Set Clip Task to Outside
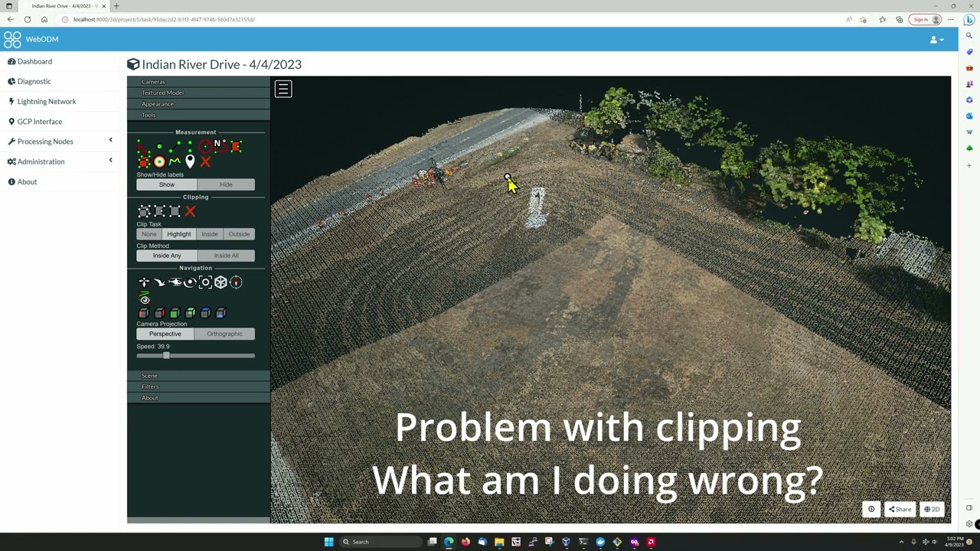 (239, 233)
